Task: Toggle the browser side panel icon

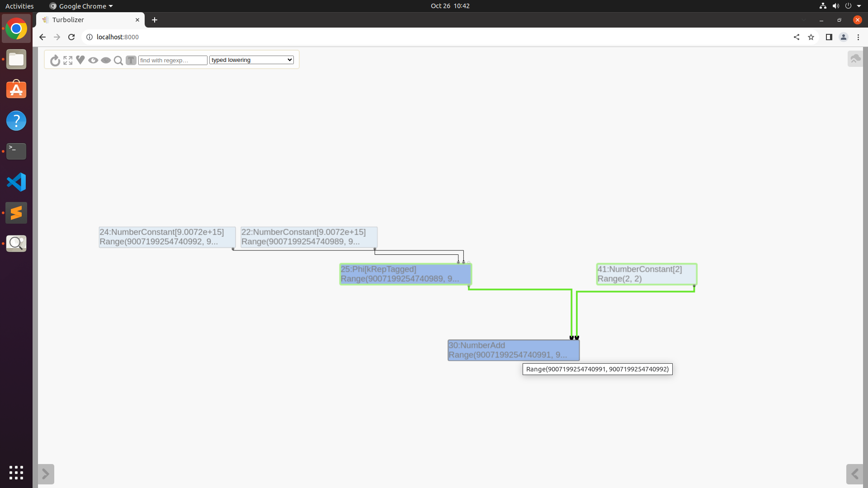Action: coord(829,37)
